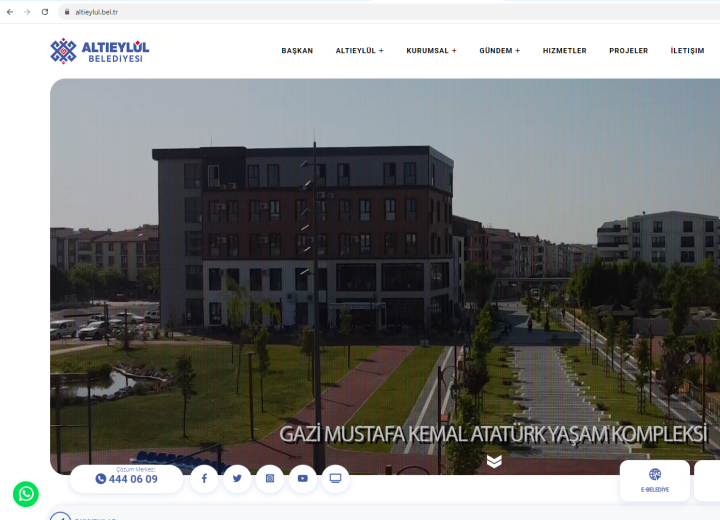Open the Instagram profile icon

click(x=270, y=479)
